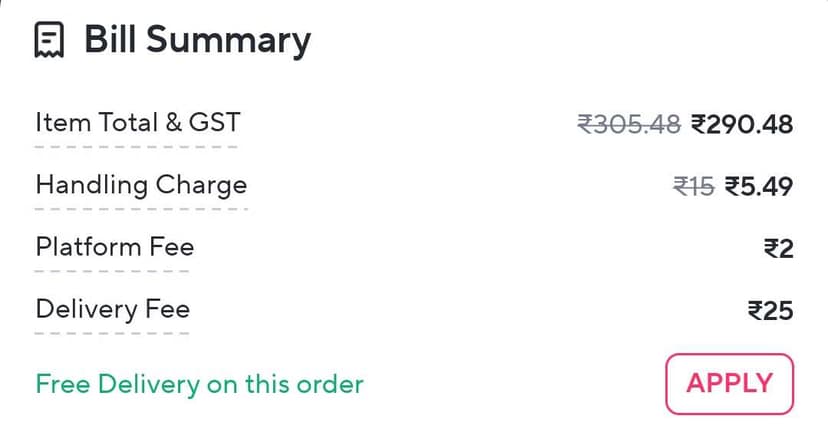828x439 pixels.
Task: View Delivery Fee breakdown
Action: (112, 309)
